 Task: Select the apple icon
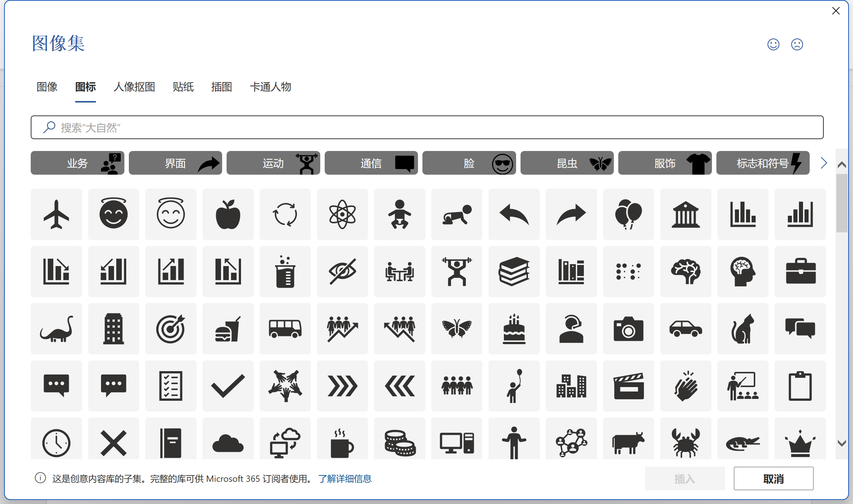click(228, 214)
